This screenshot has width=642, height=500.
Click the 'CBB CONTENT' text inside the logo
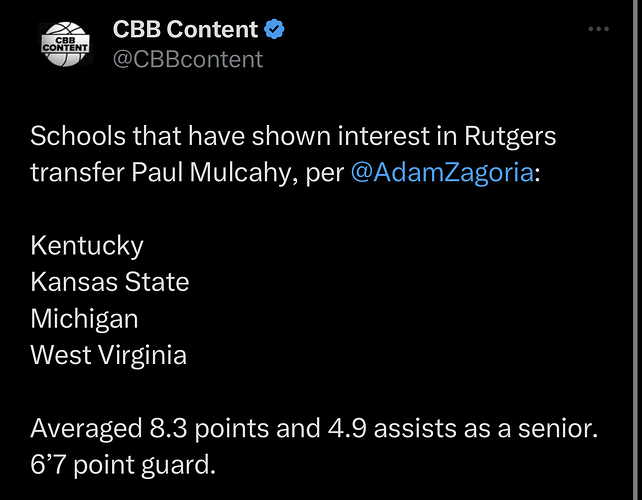click(65, 44)
